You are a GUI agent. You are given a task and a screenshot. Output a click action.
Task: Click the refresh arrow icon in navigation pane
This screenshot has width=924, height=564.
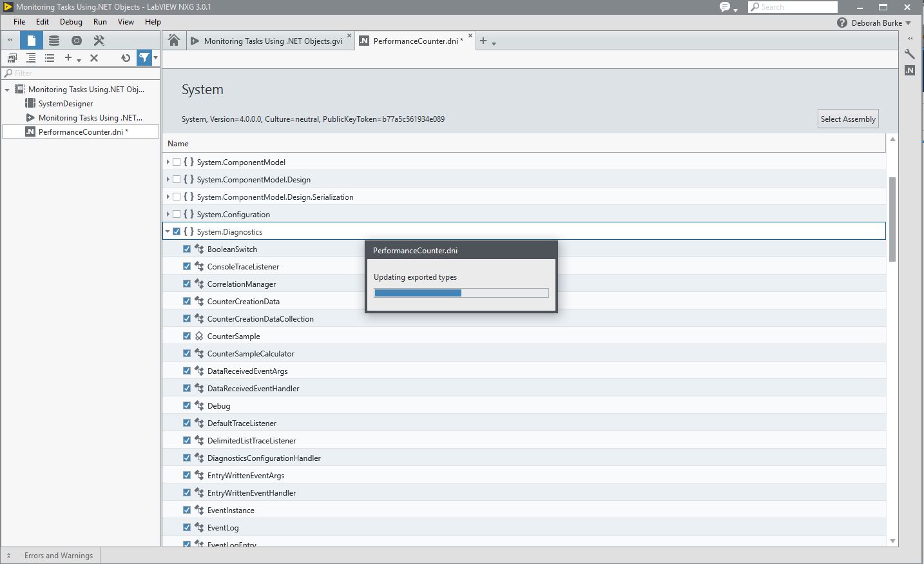point(126,58)
